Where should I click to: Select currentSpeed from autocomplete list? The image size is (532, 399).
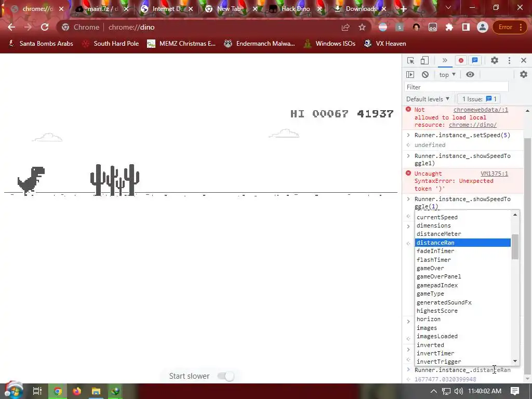point(463,217)
